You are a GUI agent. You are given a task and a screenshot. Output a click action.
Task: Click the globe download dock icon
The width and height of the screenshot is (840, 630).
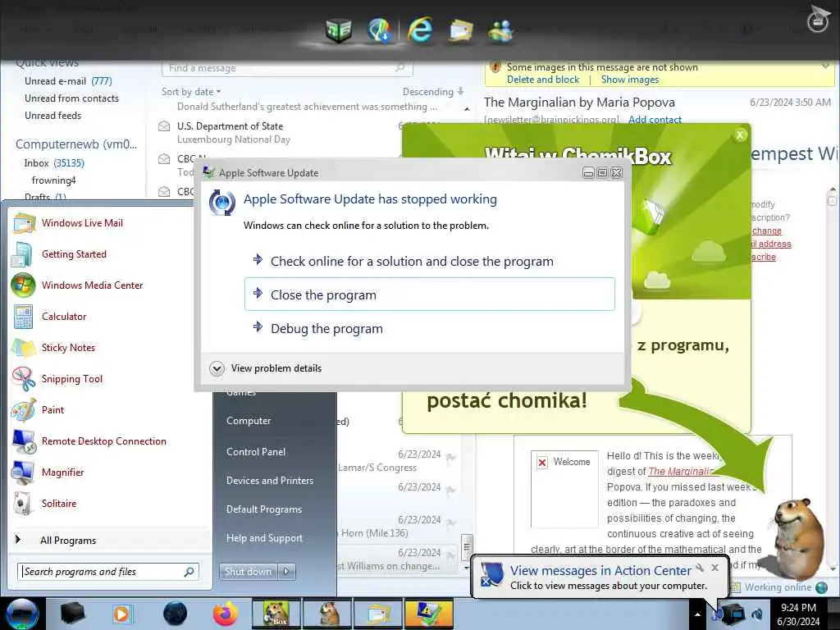click(x=379, y=30)
